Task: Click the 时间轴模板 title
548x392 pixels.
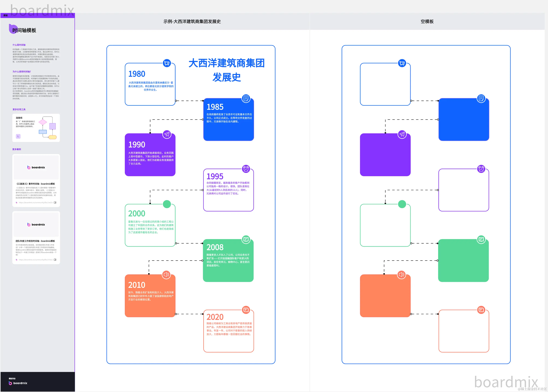Action: pos(24,30)
